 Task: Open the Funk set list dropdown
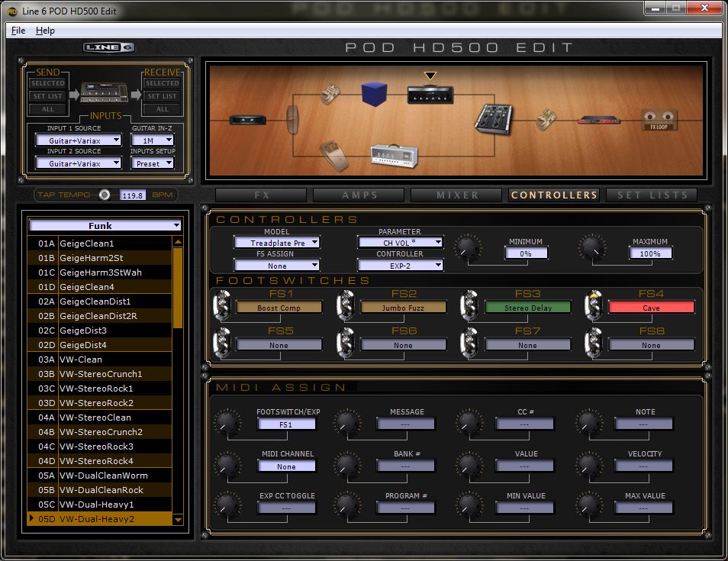(105, 226)
